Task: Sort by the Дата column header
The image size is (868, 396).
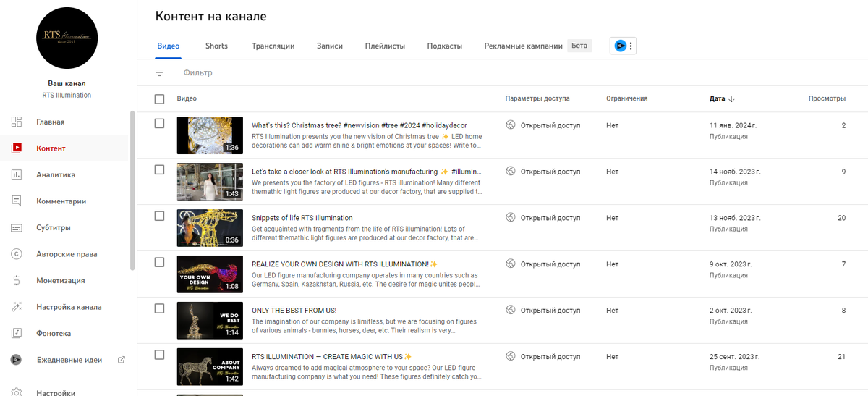Action: pyautogui.click(x=718, y=98)
